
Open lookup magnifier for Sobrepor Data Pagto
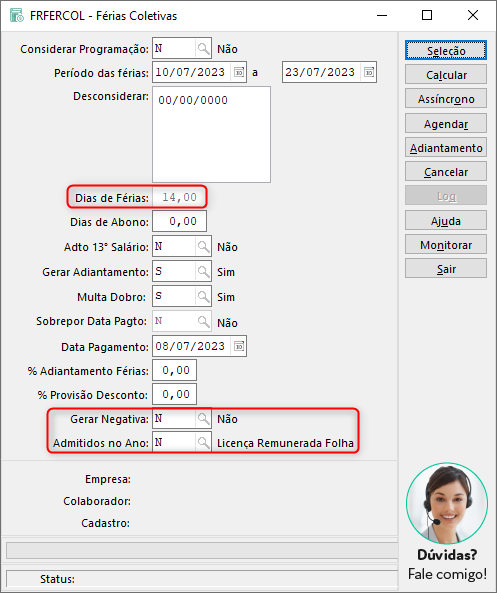203,321
